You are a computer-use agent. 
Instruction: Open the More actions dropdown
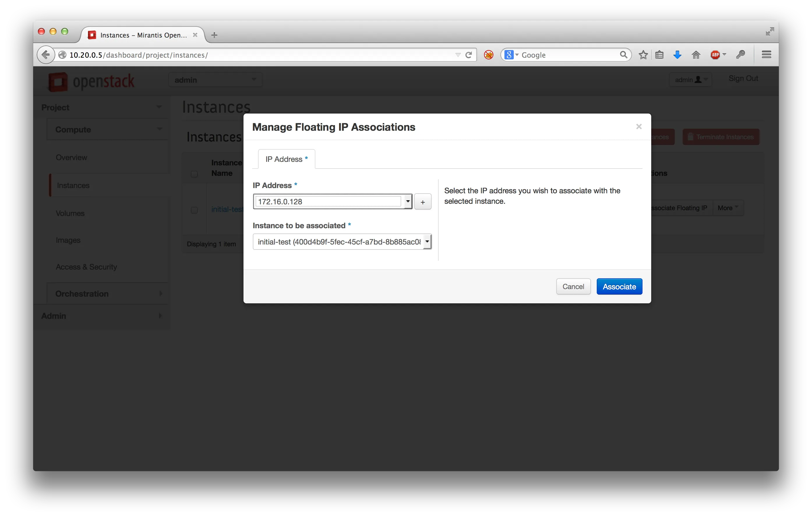pyautogui.click(x=728, y=208)
